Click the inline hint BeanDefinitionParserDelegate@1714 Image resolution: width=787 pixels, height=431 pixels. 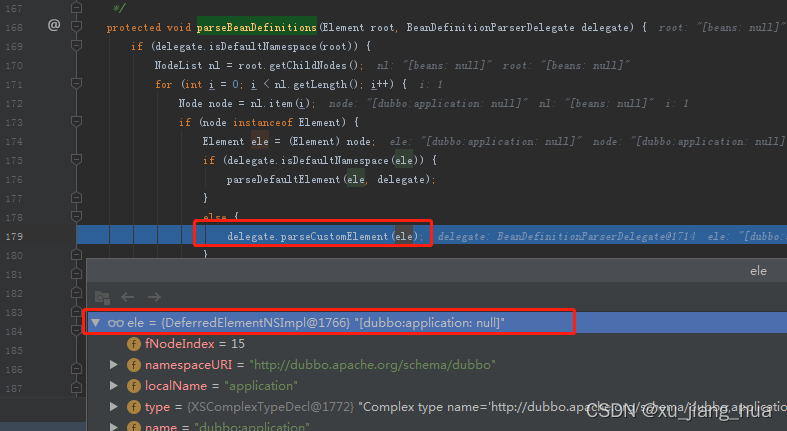click(596, 236)
